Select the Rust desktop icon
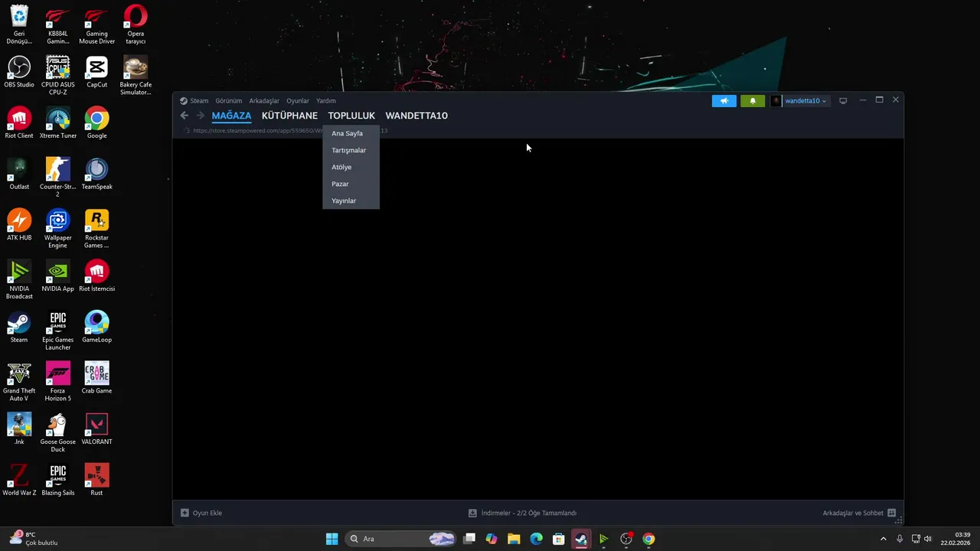The width and height of the screenshot is (980, 551). coord(96,480)
